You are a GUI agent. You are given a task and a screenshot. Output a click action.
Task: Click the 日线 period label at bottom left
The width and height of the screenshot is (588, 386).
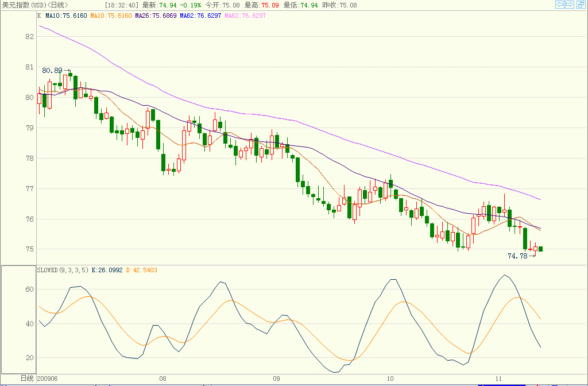(27, 379)
